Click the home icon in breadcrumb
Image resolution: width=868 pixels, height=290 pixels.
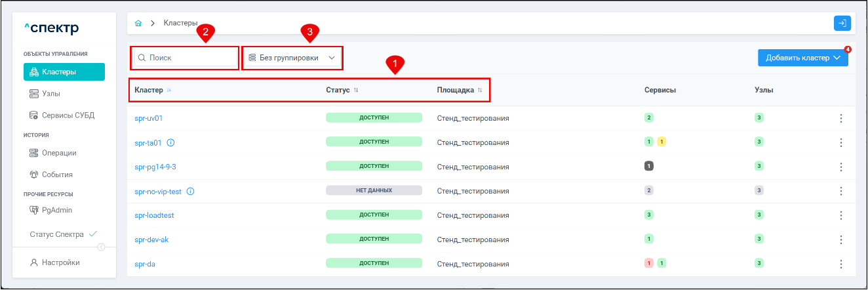point(138,23)
